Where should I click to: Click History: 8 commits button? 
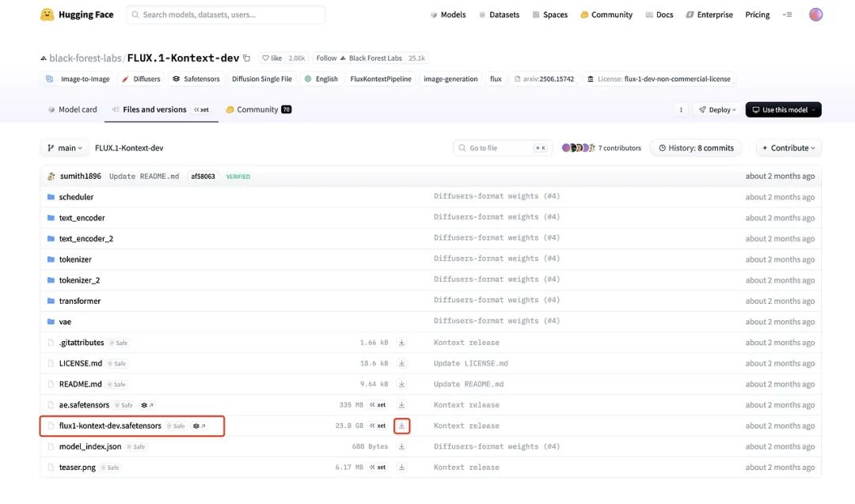(696, 148)
